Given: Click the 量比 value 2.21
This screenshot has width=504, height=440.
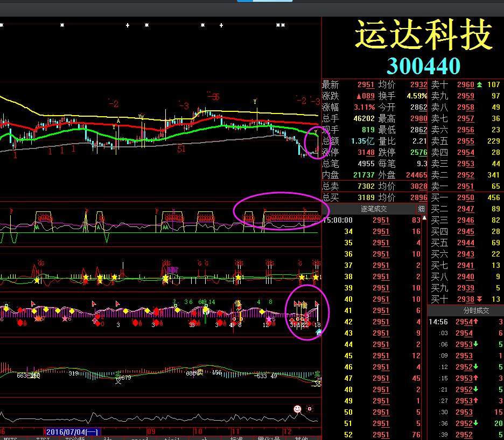Looking at the screenshot, I should [x=420, y=141].
